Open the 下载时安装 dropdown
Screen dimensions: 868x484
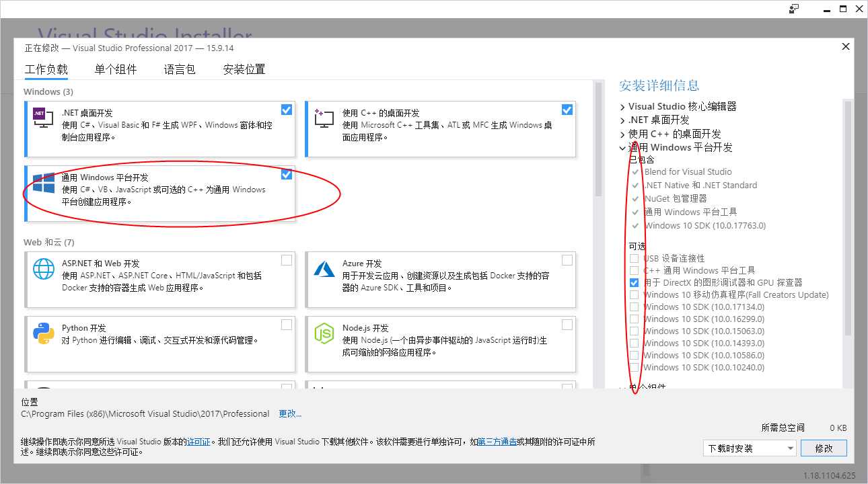tap(750, 448)
